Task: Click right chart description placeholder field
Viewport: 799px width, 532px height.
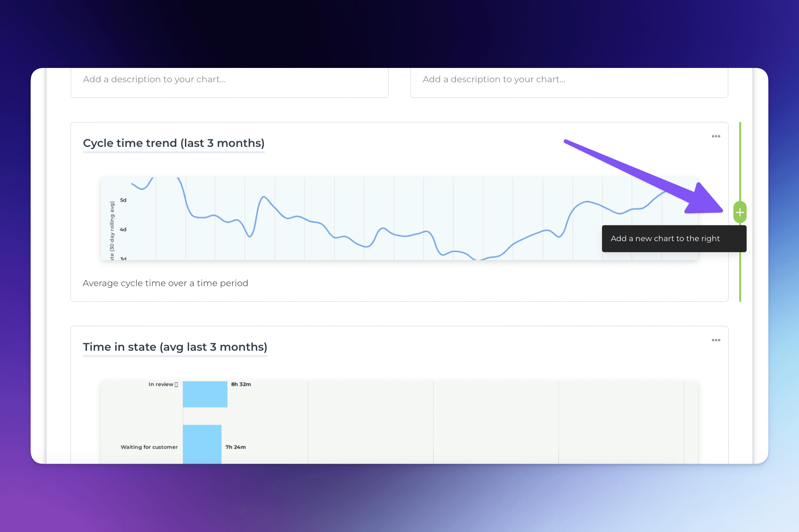Action: tap(494, 79)
